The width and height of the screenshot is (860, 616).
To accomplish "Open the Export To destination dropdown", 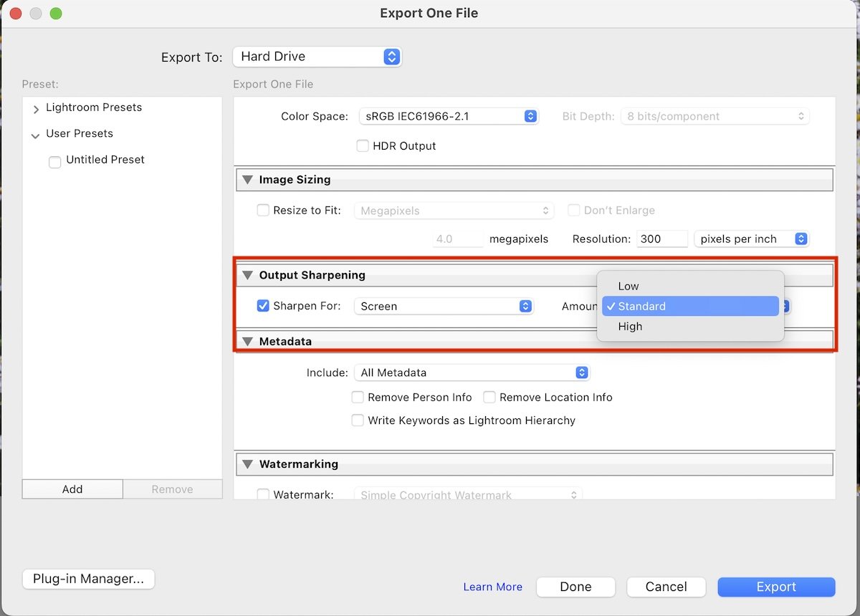I will pos(317,56).
